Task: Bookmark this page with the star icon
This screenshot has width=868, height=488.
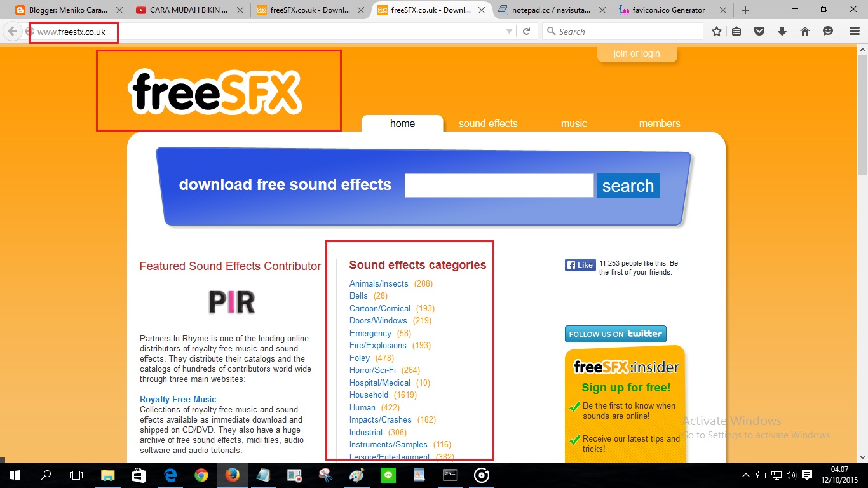Action: [x=717, y=31]
